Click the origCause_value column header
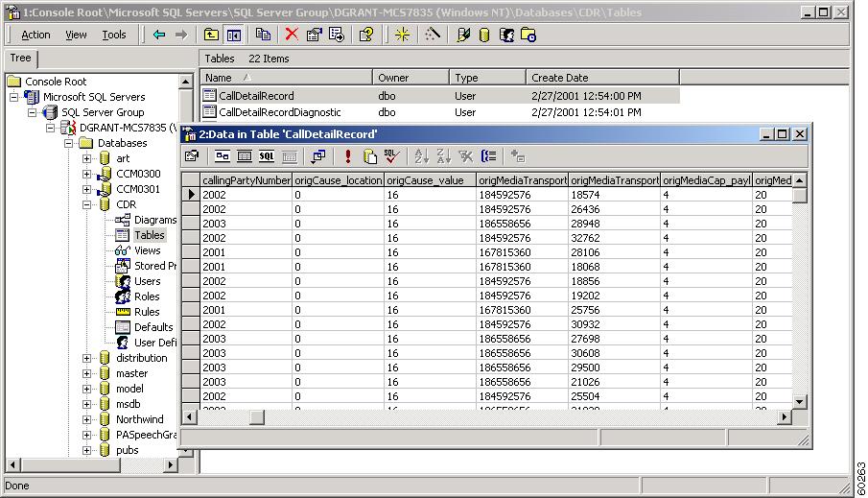This screenshot has height=498, width=868. [x=430, y=180]
